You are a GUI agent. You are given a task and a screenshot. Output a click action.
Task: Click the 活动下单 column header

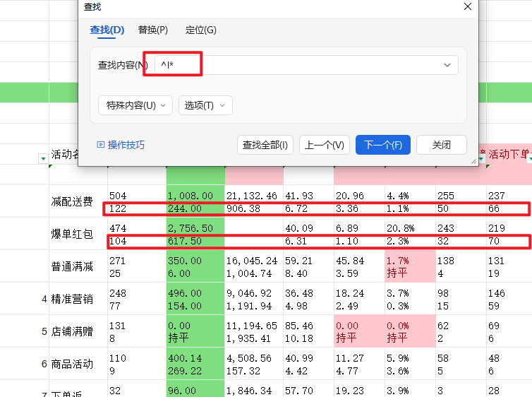pos(509,155)
